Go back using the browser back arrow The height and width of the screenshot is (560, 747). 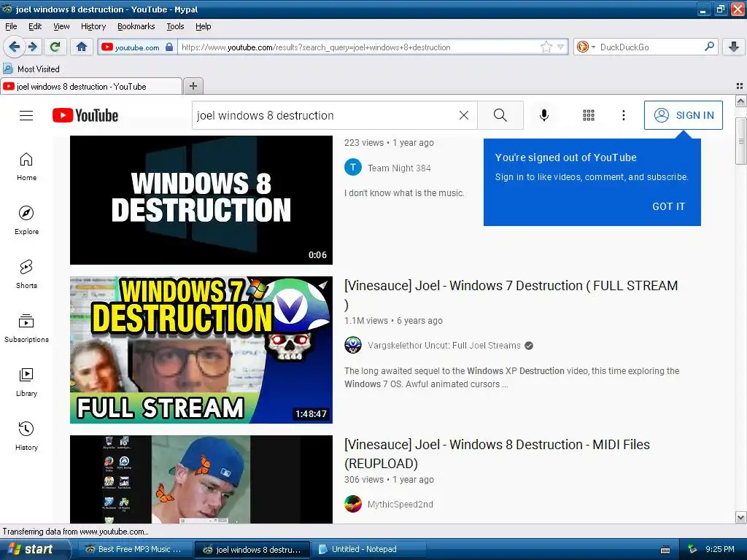tap(15, 47)
